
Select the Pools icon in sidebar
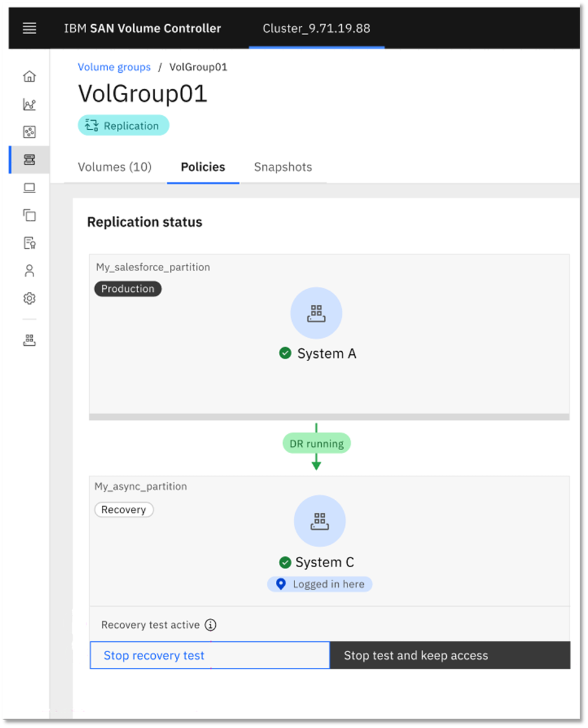[x=28, y=132]
